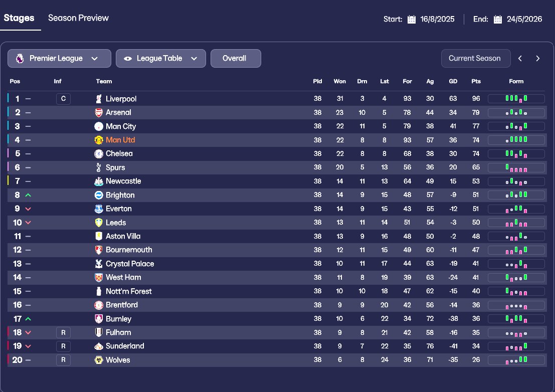Select the Stages tab
This screenshot has height=392, width=555.
point(19,18)
